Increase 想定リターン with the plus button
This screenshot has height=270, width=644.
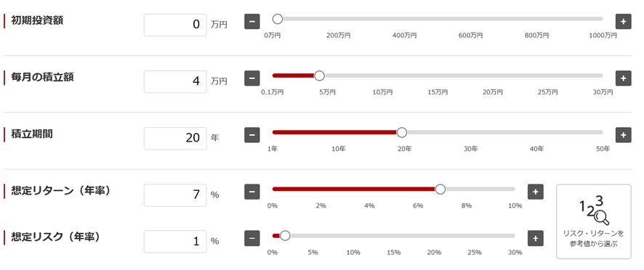[535, 191]
